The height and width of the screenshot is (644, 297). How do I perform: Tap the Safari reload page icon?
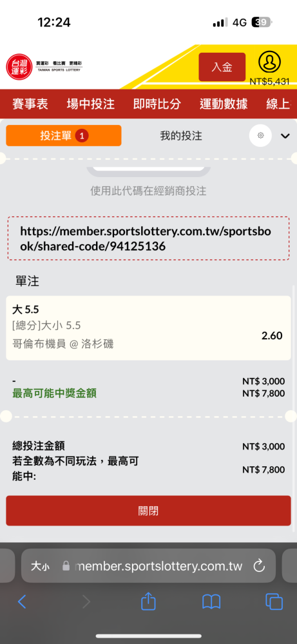[x=259, y=566]
